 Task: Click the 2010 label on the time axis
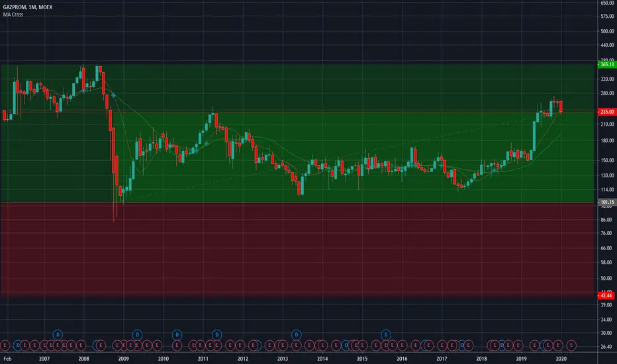point(164,359)
